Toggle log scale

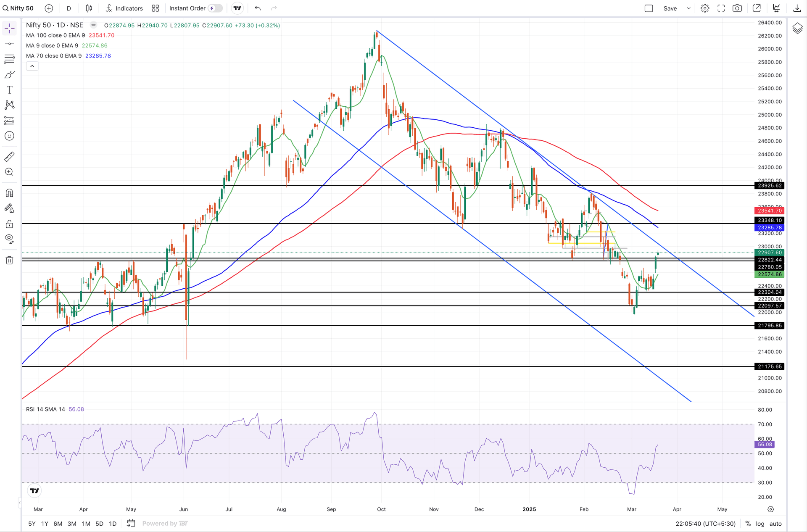tap(760, 524)
